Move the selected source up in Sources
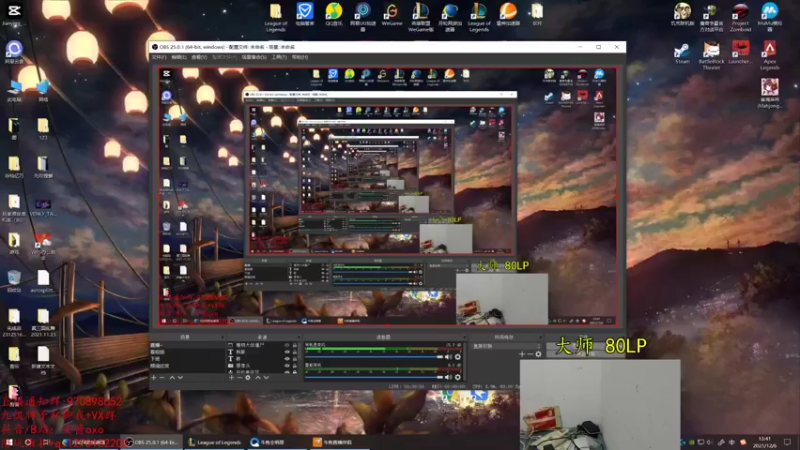The height and width of the screenshot is (450, 800). [x=258, y=378]
